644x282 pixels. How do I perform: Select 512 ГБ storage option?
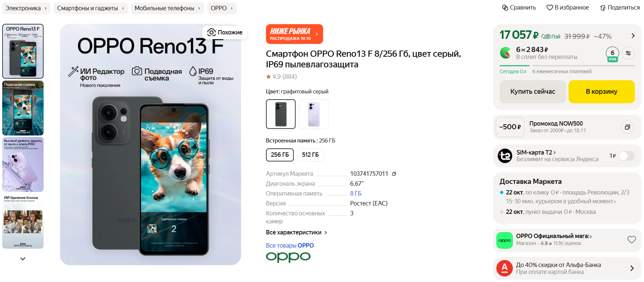click(310, 155)
